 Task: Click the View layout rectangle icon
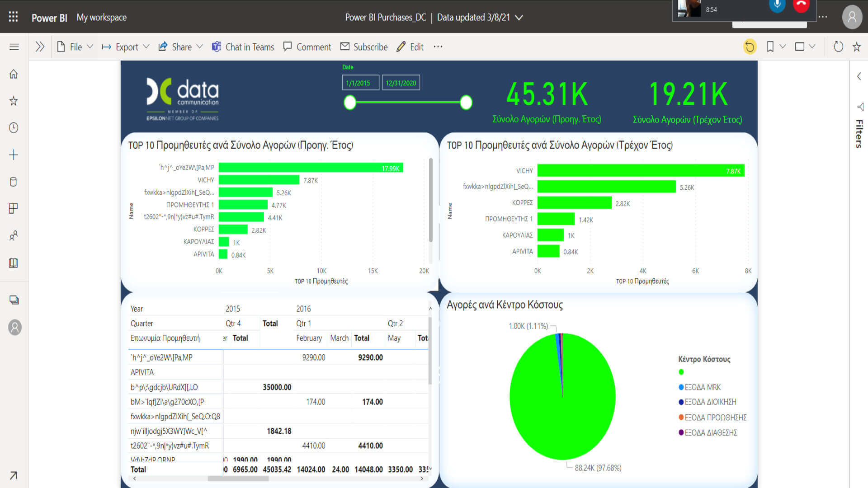click(x=799, y=47)
